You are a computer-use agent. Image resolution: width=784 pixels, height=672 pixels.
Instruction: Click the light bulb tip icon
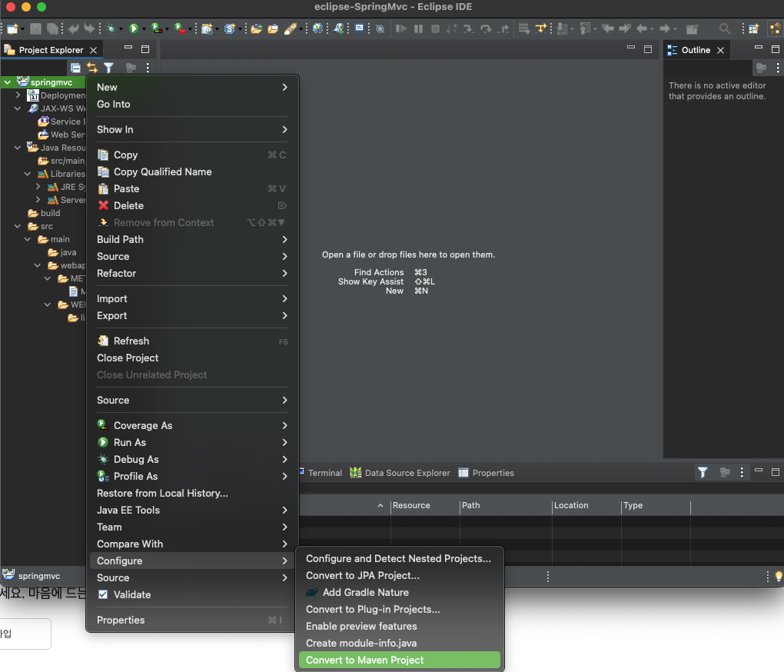click(x=779, y=577)
